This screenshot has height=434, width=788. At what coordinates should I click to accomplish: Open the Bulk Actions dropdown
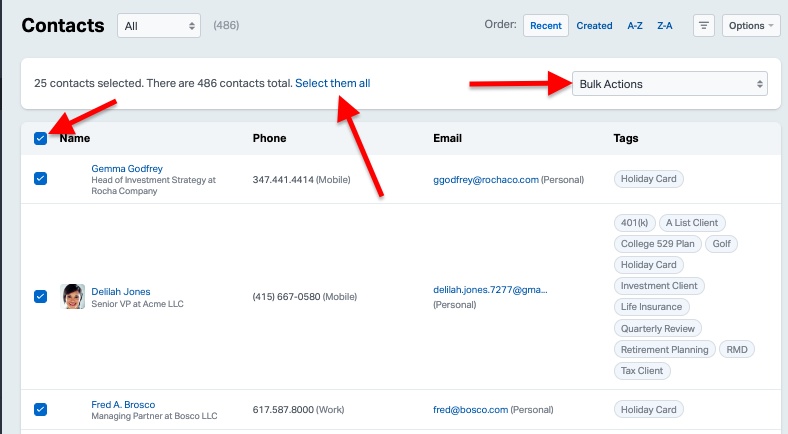[669, 84]
